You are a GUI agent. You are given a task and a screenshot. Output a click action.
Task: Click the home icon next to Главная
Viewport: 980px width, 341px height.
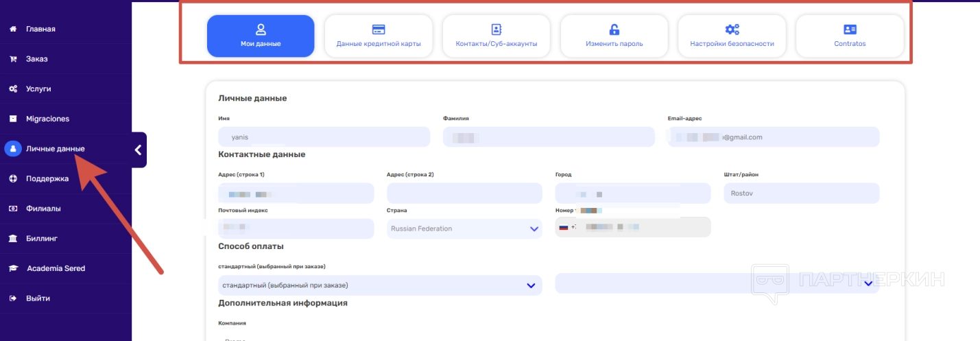click(13, 29)
